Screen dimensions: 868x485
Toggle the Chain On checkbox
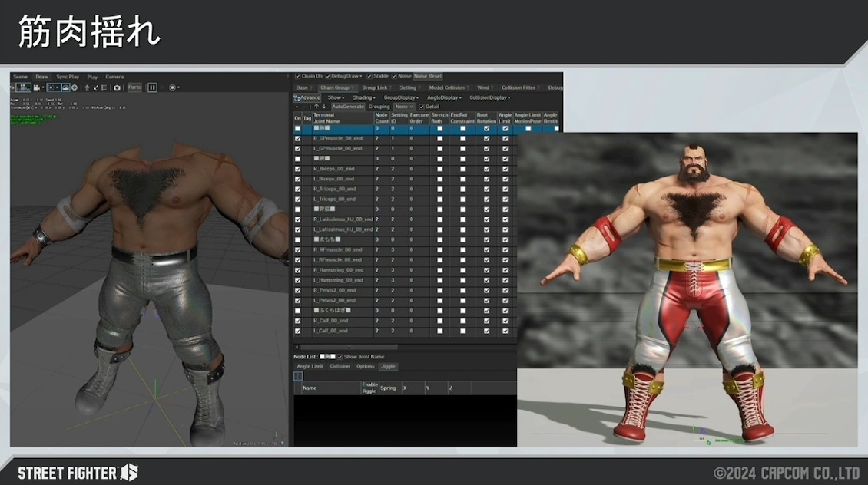click(x=298, y=76)
